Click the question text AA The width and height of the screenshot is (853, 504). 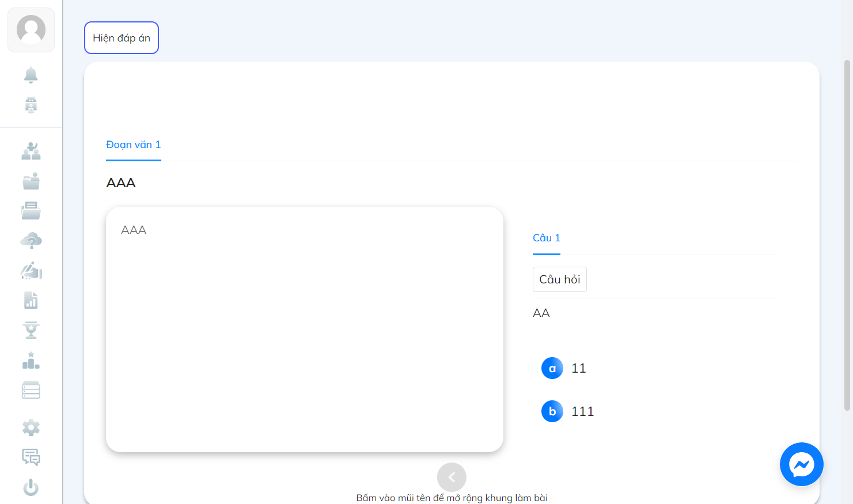click(x=541, y=313)
